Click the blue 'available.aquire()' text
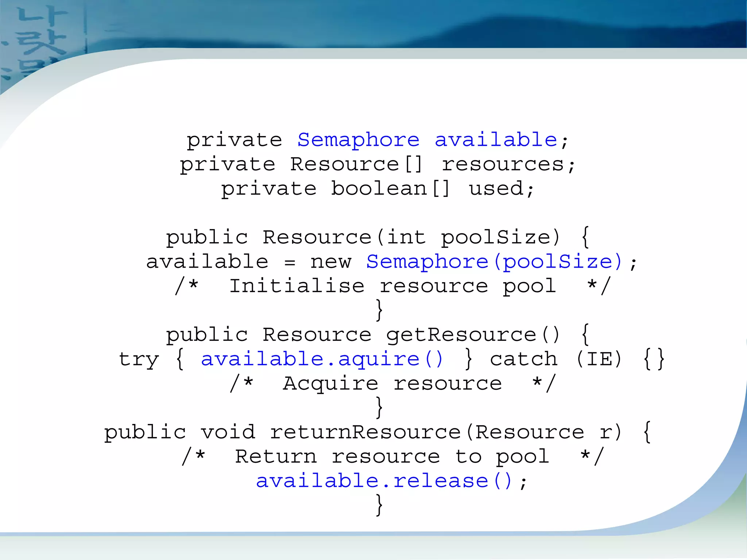 tap(322, 359)
